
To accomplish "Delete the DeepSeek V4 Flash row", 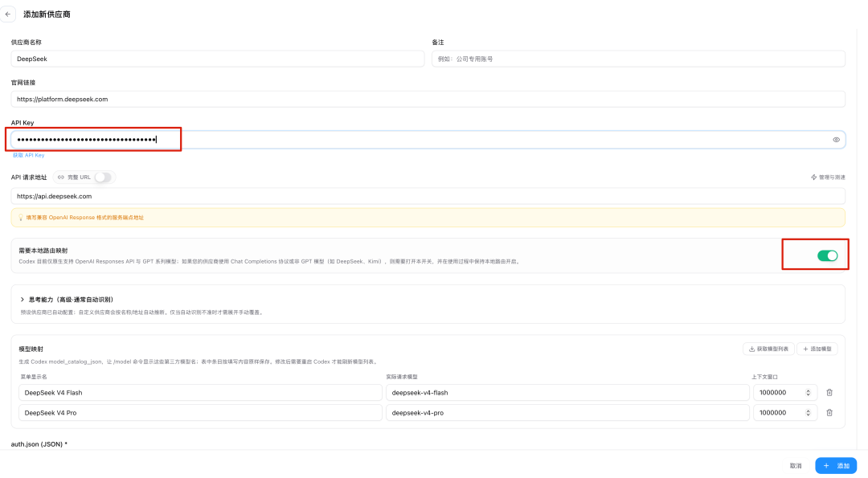I will pos(829,393).
